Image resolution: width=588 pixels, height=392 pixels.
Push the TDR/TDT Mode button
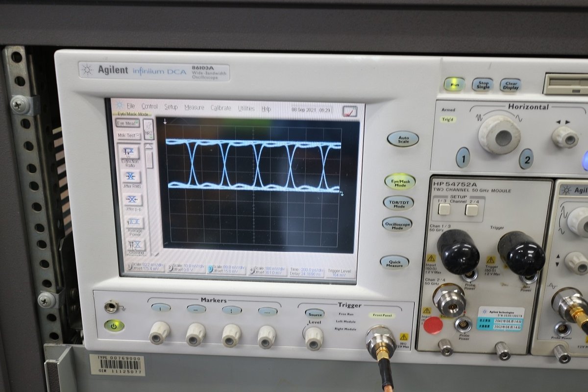[398, 203]
